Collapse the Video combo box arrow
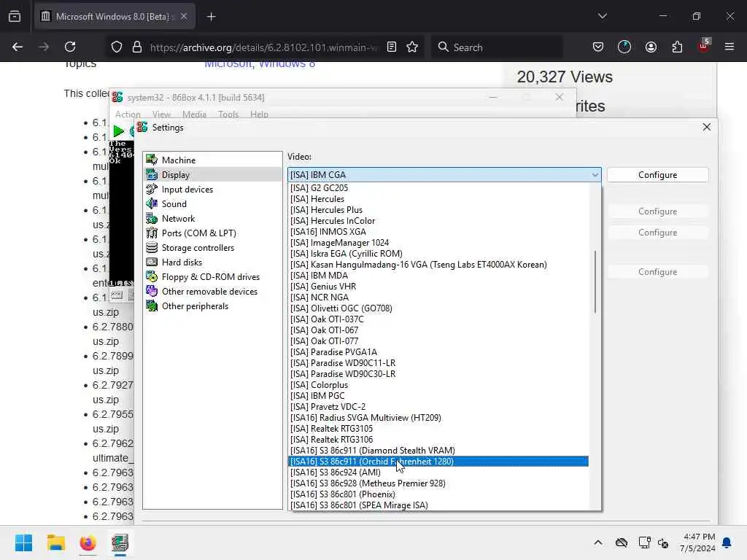 (x=595, y=175)
